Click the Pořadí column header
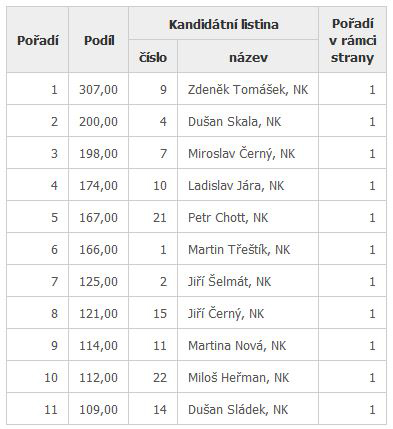This screenshot has width=393, height=429. (x=38, y=40)
